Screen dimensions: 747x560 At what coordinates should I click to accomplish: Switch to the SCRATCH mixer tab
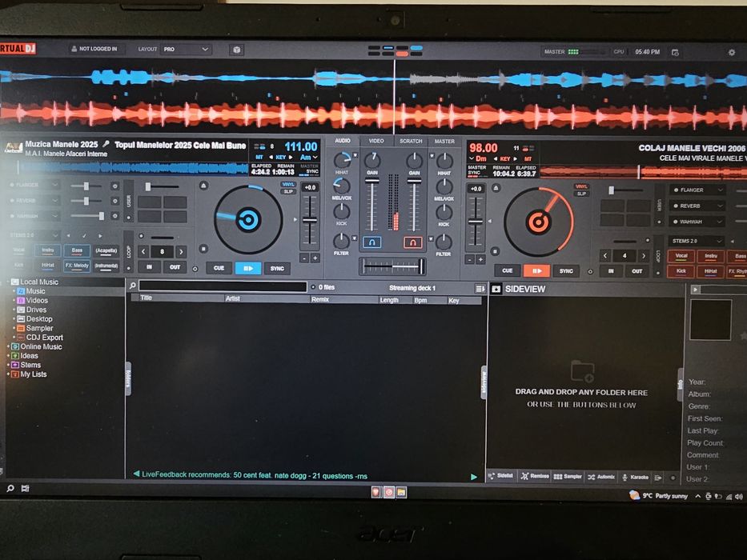coord(411,141)
